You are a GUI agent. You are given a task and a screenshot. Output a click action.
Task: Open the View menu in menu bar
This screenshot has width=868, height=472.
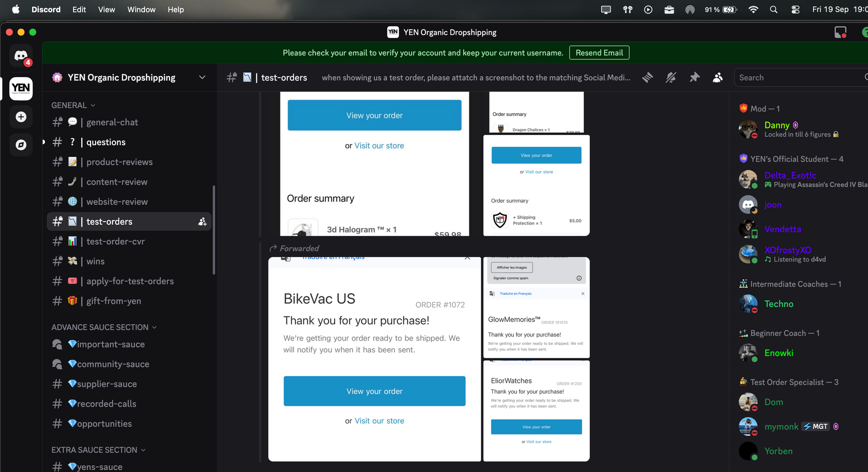click(x=106, y=9)
